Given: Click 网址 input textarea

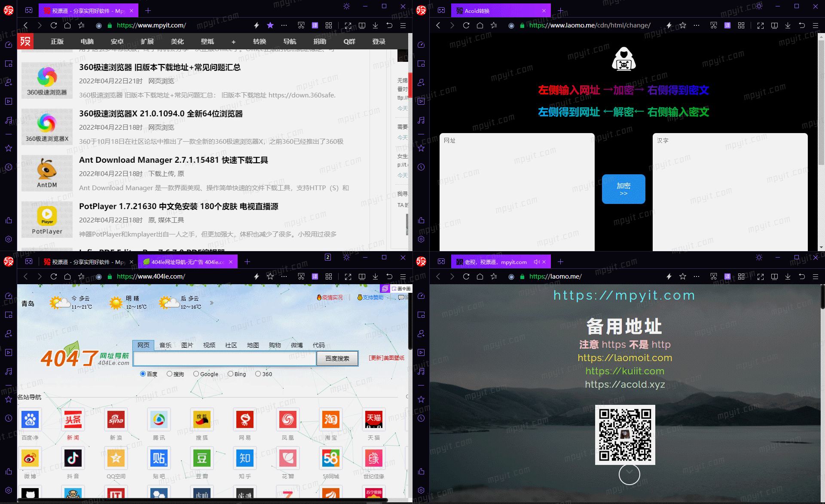Looking at the screenshot, I should point(517,192).
